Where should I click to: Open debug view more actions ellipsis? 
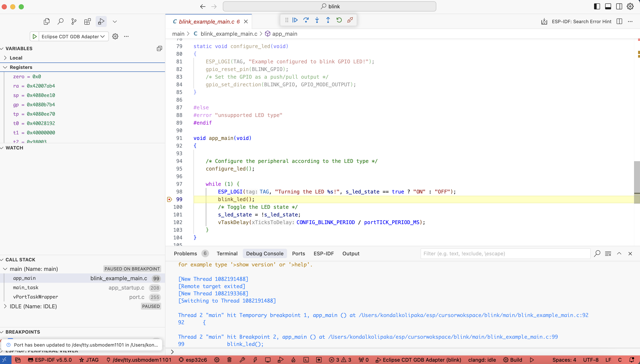pos(126,37)
